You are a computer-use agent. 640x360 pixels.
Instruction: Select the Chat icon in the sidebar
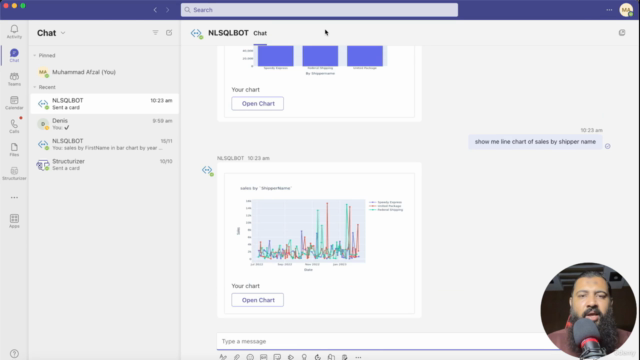pyautogui.click(x=14, y=55)
